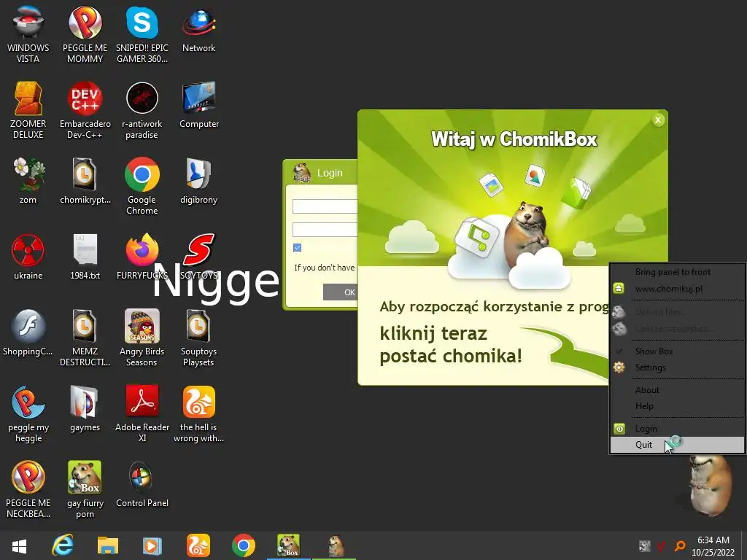The width and height of the screenshot is (747, 560).
Task: Open Internet Explorer from taskbar
Action: pos(63,545)
